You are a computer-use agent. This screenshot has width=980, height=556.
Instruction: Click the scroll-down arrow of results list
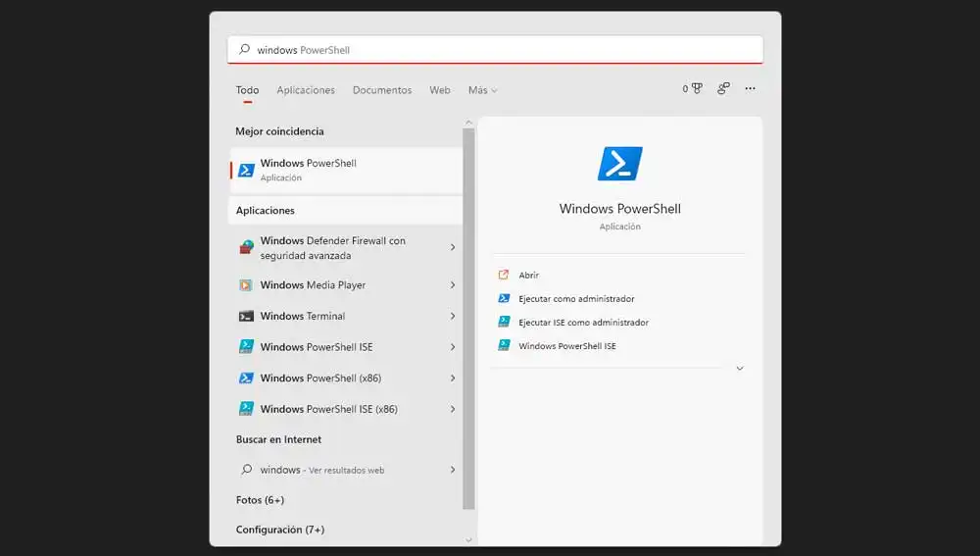click(x=468, y=539)
